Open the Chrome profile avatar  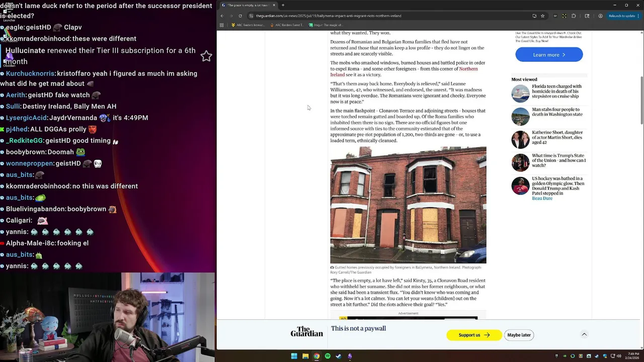(600, 16)
